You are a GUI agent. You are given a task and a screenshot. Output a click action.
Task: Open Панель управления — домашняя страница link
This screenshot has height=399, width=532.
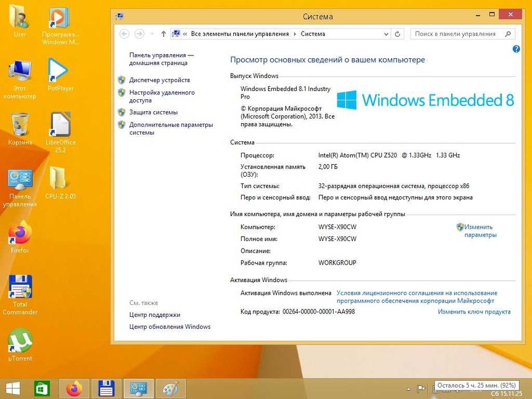click(x=161, y=59)
